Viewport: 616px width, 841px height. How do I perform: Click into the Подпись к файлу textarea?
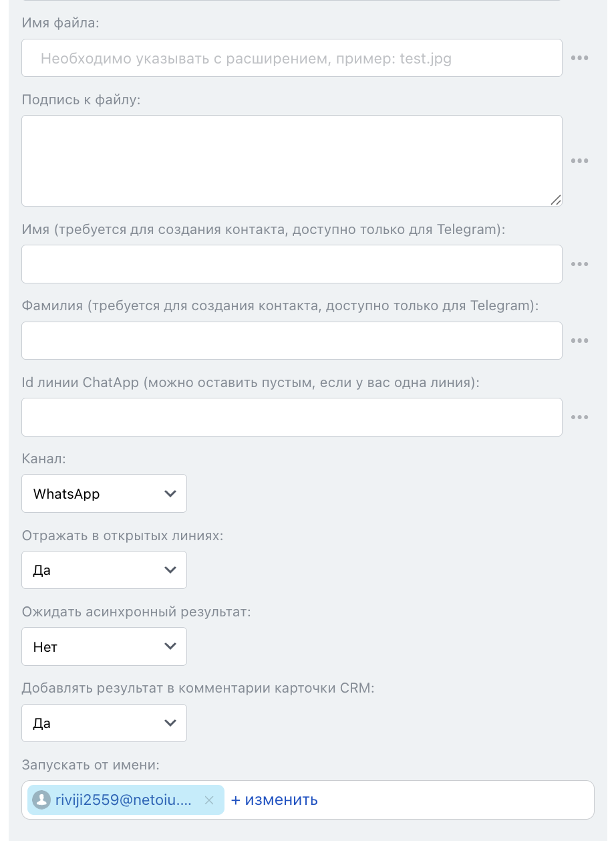[291, 160]
